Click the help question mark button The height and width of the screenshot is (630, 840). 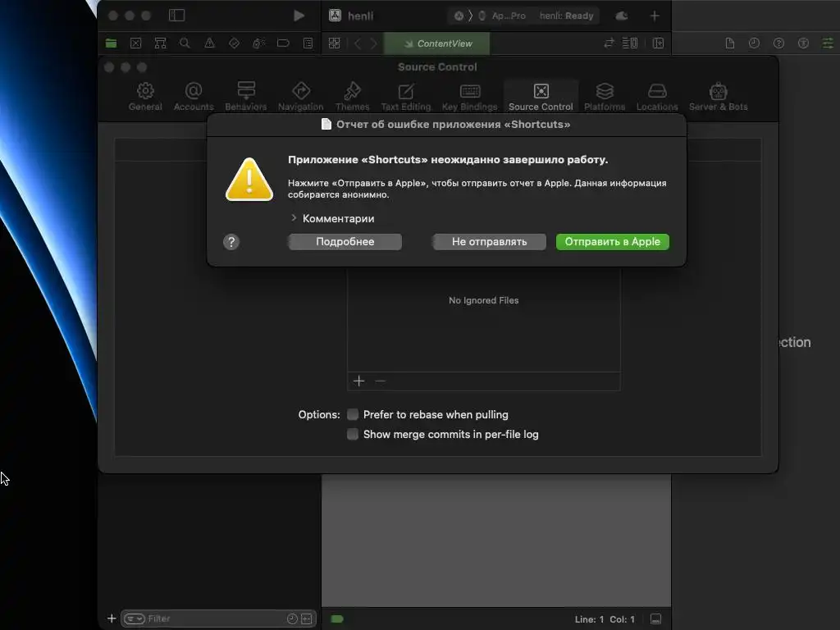tap(231, 242)
